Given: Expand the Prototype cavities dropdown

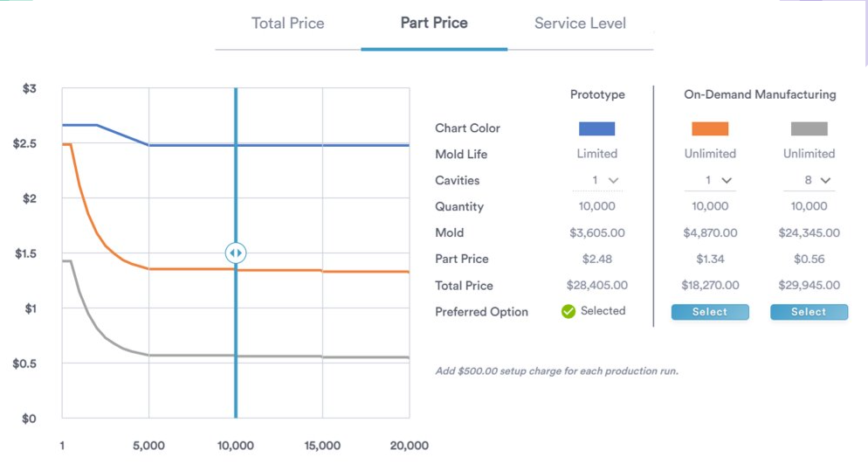Looking at the screenshot, I should pyautogui.click(x=605, y=181).
